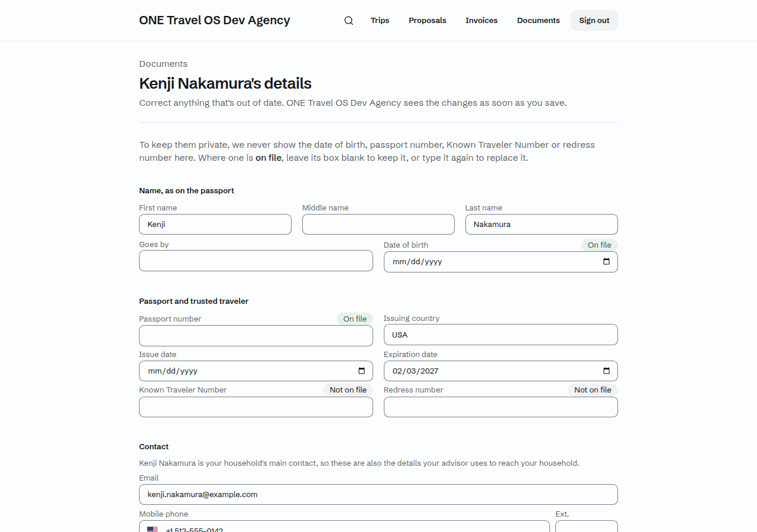Focus the Passport number input
The width and height of the screenshot is (757, 532).
(x=256, y=336)
